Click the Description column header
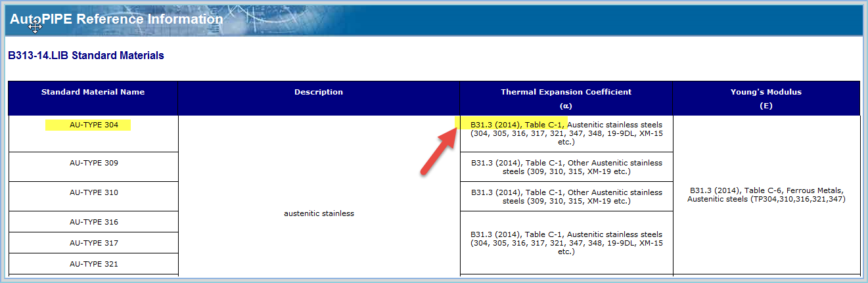 319,98
